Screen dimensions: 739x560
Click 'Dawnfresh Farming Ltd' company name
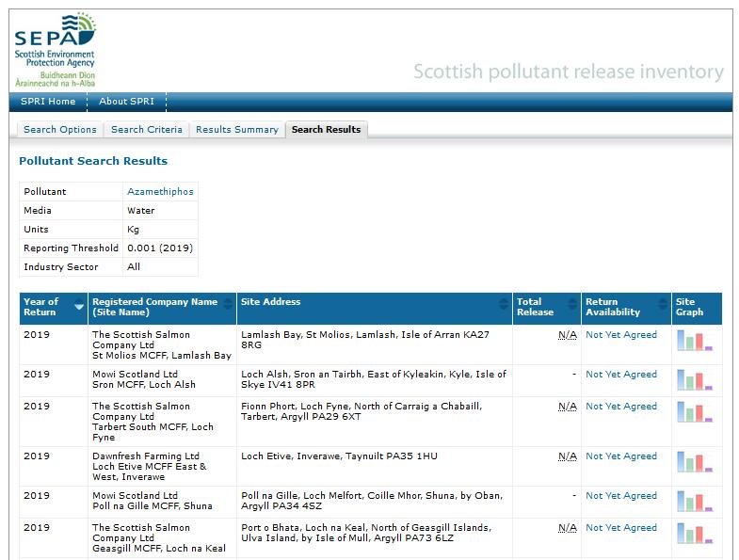click(146, 456)
